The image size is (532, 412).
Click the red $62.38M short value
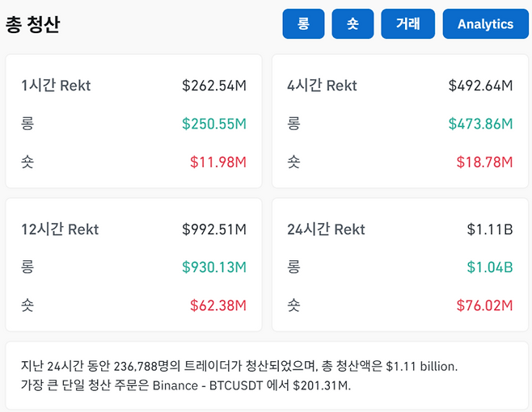coord(217,305)
